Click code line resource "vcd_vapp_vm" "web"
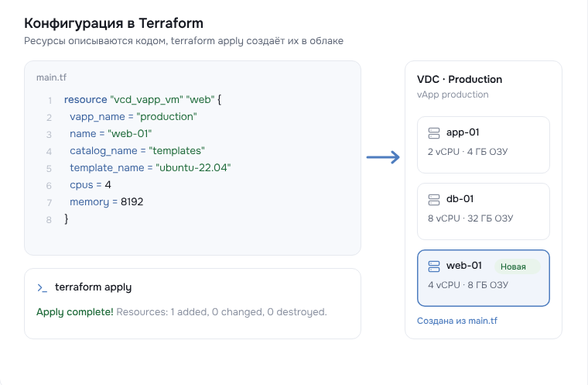The height and width of the screenshot is (385, 588). coord(142,99)
